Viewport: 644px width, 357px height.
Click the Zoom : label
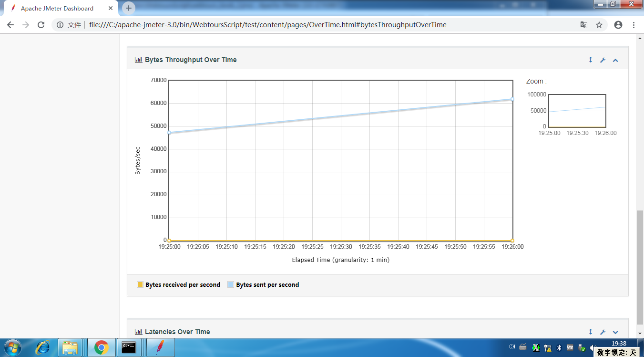tap(536, 81)
